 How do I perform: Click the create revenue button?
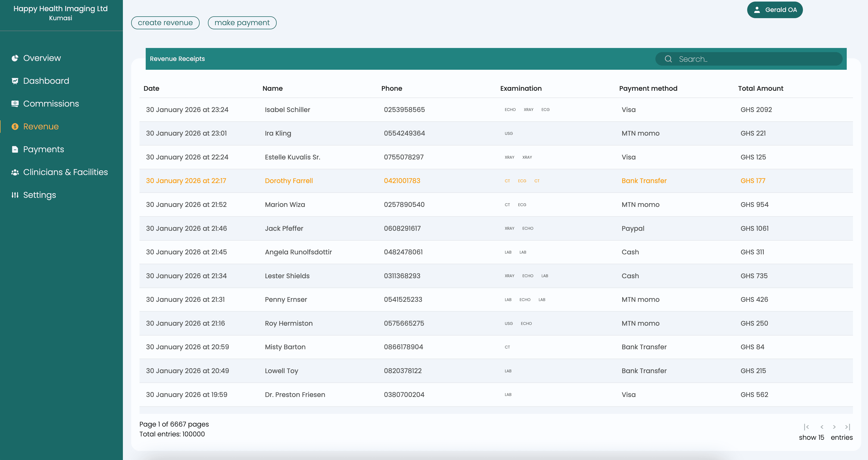click(165, 23)
